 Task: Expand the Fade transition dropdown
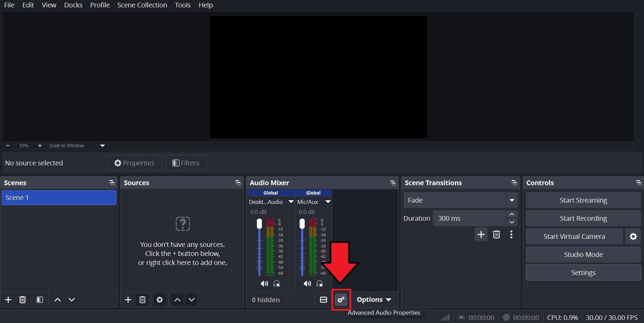(x=512, y=200)
